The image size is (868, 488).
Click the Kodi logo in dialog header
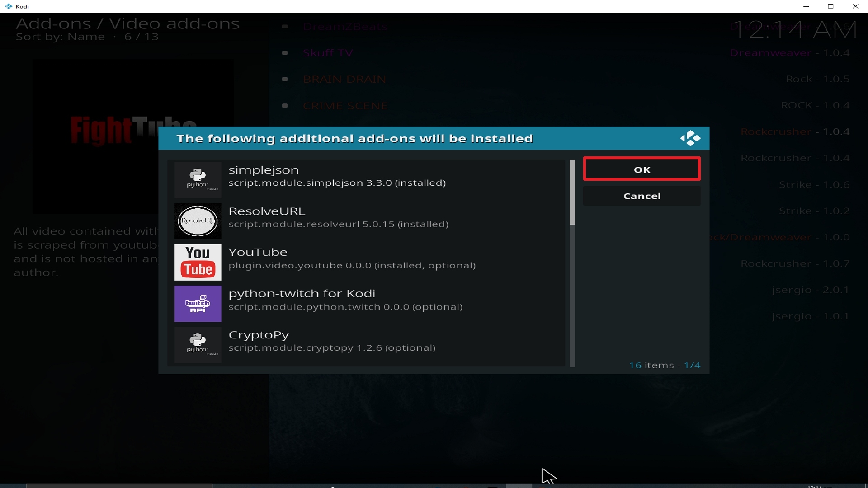(690, 138)
